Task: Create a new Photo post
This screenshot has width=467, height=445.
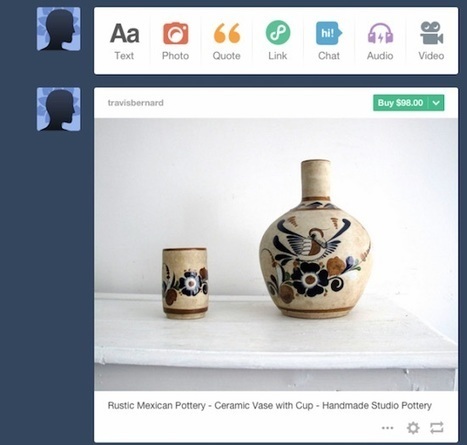Action: [176, 41]
